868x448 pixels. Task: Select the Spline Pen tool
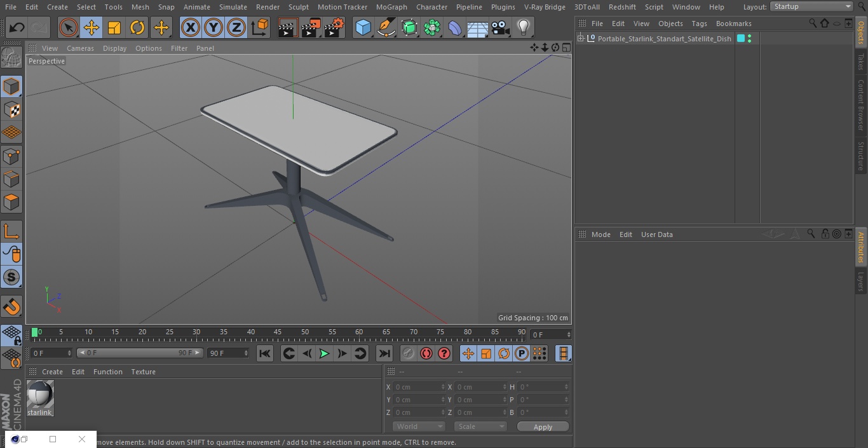click(386, 27)
